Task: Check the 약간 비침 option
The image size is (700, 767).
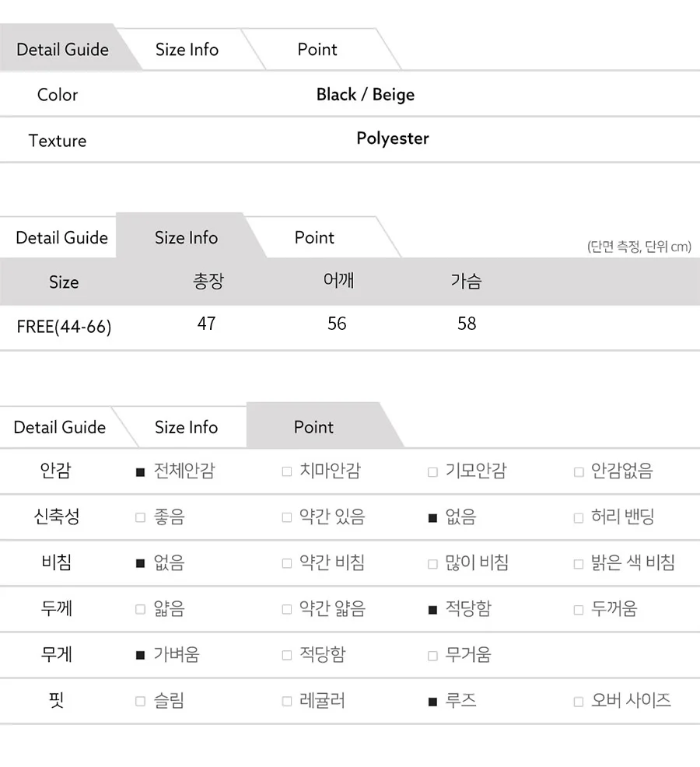Action: (x=287, y=563)
